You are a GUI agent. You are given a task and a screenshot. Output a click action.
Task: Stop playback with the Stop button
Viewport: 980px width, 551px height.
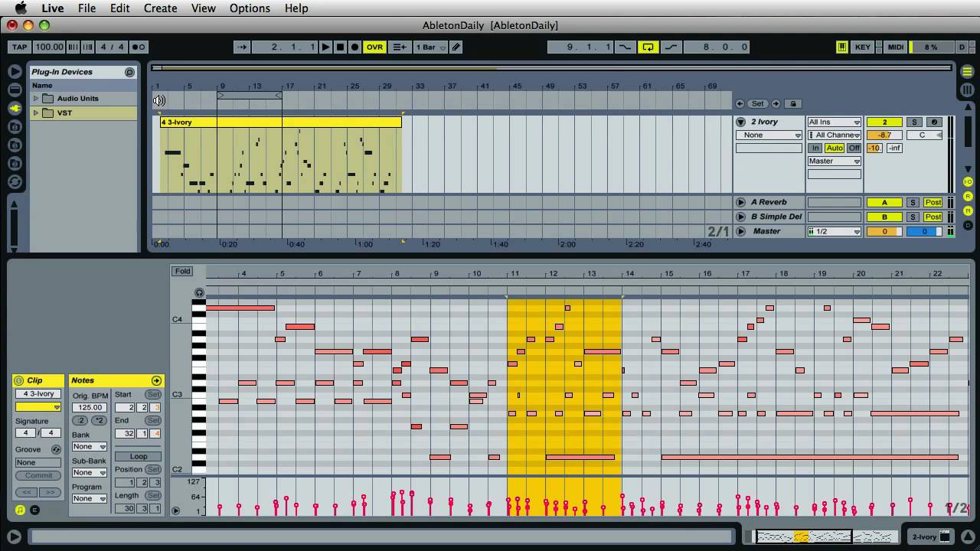(x=341, y=47)
